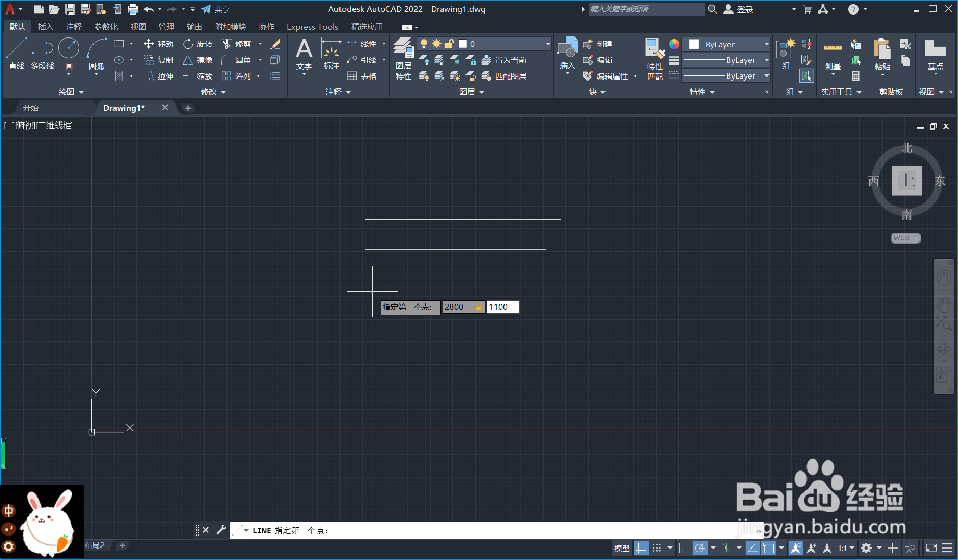958x560 pixels.
Task: Open the Express Tools ribbon tab
Action: click(312, 27)
